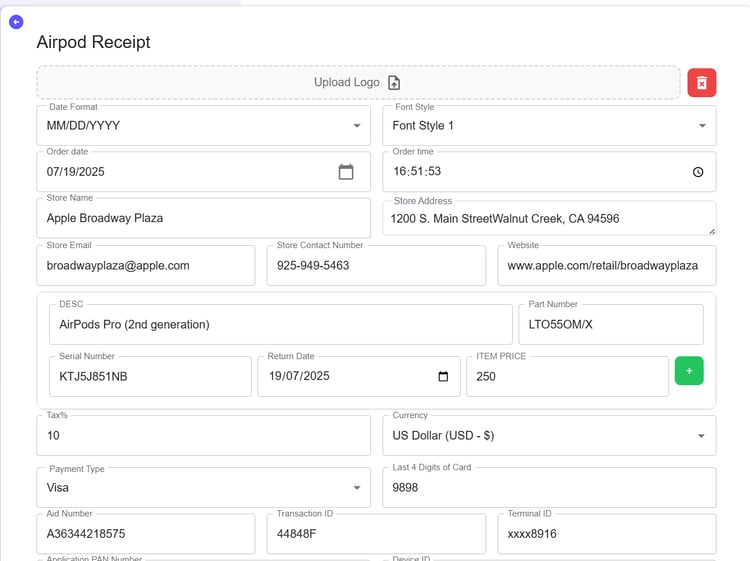Image resolution: width=750 pixels, height=561 pixels.
Task: Click into the Website field
Action: point(607,265)
